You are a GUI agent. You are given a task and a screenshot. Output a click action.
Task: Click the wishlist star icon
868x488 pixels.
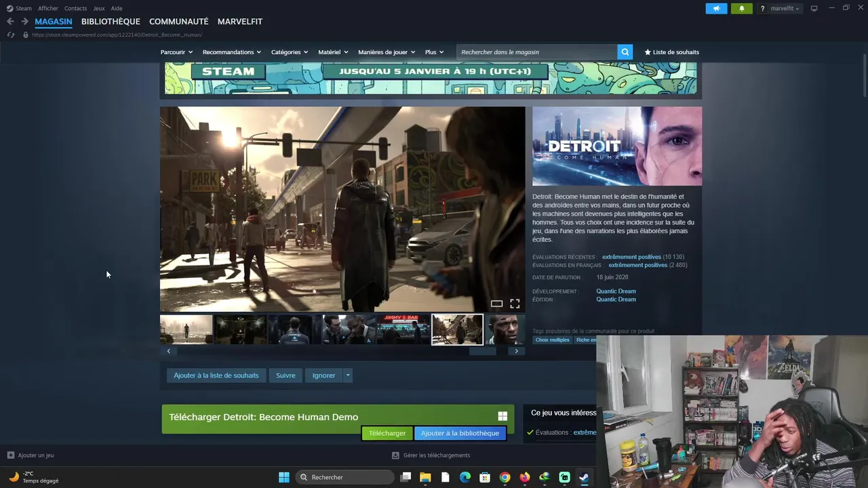click(647, 52)
